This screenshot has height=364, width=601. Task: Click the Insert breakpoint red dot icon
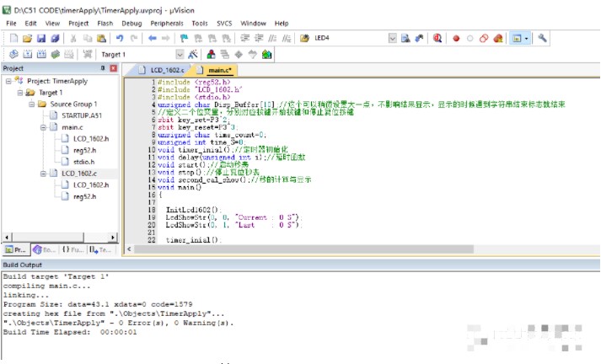pos(456,39)
